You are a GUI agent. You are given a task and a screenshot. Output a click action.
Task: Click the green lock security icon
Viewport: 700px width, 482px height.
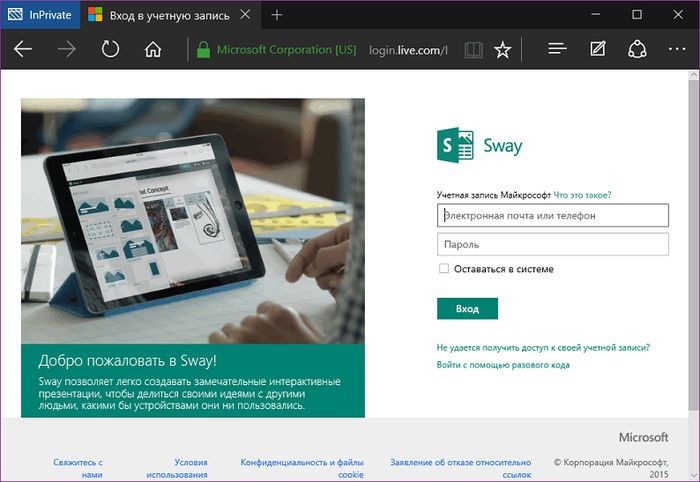point(203,49)
